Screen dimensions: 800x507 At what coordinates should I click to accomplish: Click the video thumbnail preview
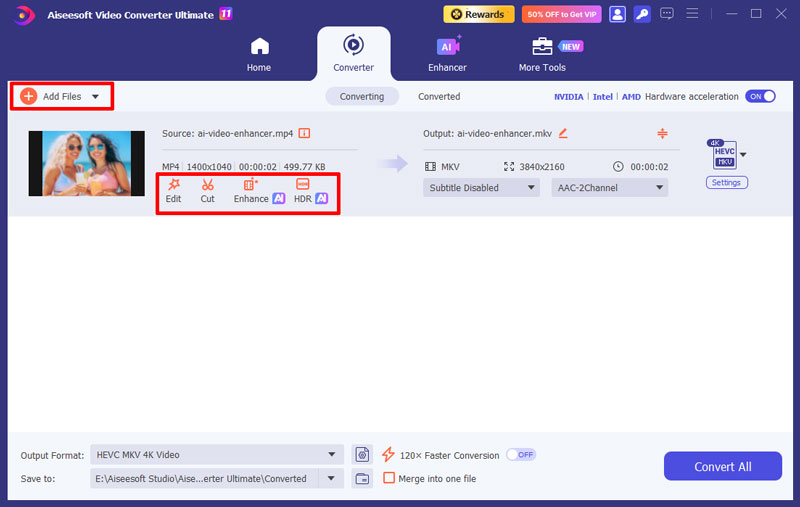coord(86,163)
